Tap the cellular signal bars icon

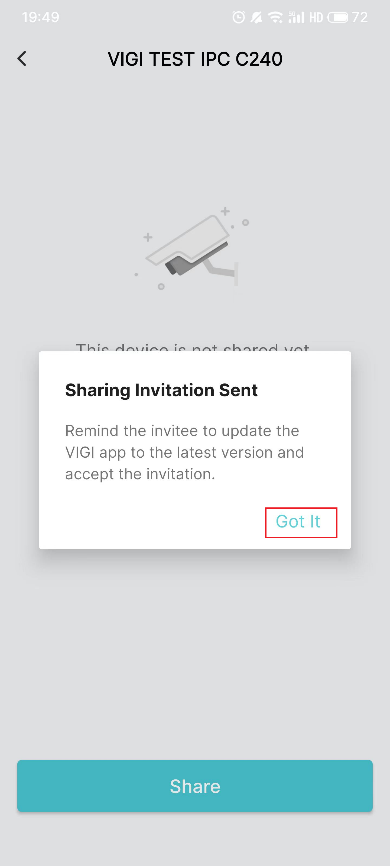tap(296, 18)
